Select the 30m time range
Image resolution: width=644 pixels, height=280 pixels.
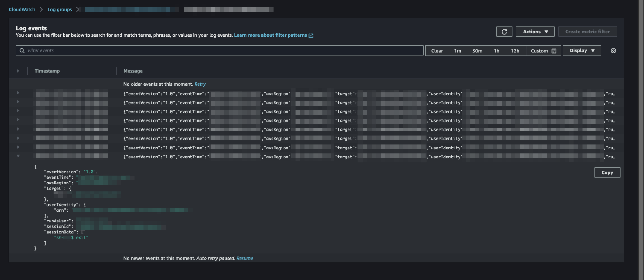click(x=477, y=51)
